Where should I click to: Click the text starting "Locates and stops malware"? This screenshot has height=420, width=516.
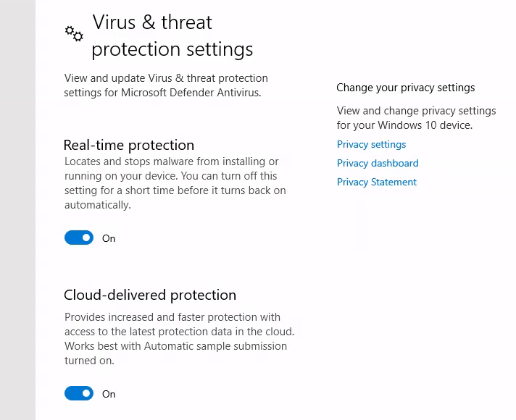[175, 183]
